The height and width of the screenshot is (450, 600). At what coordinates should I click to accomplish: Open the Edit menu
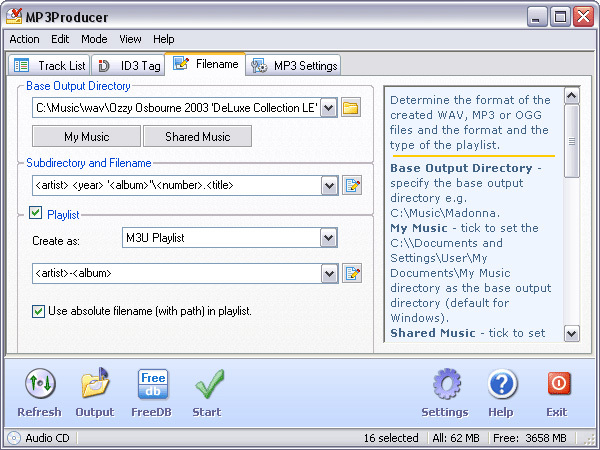[x=60, y=39]
